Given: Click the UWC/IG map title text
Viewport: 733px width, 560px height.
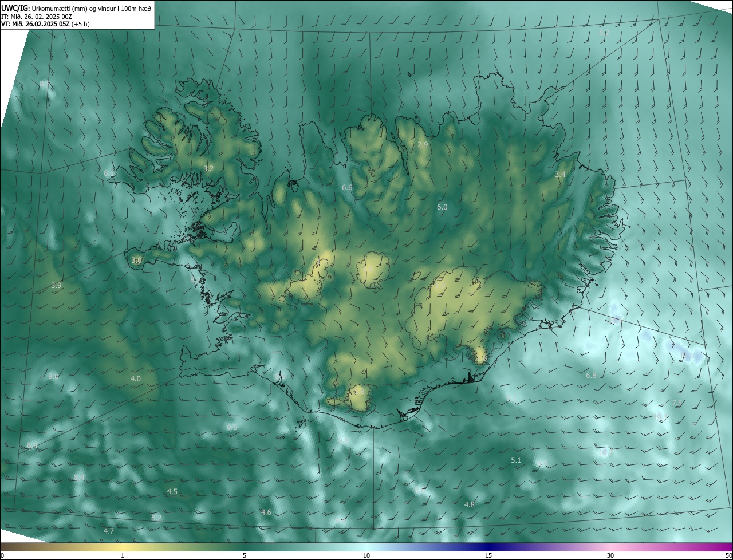Looking at the screenshot, I should tap(76, 8).
